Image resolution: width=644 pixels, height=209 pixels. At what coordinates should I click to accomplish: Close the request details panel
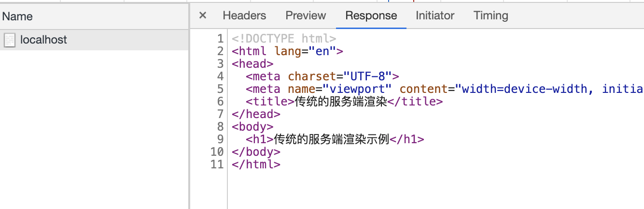(x=203, y=15)
